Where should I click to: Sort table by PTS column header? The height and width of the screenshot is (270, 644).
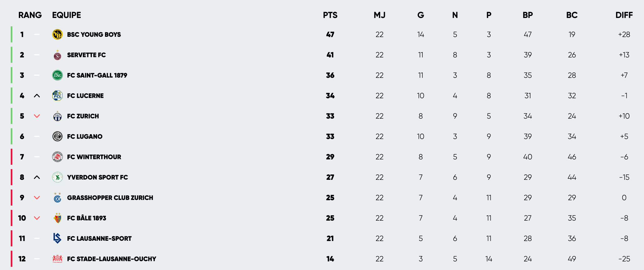(x=330, y=15)
